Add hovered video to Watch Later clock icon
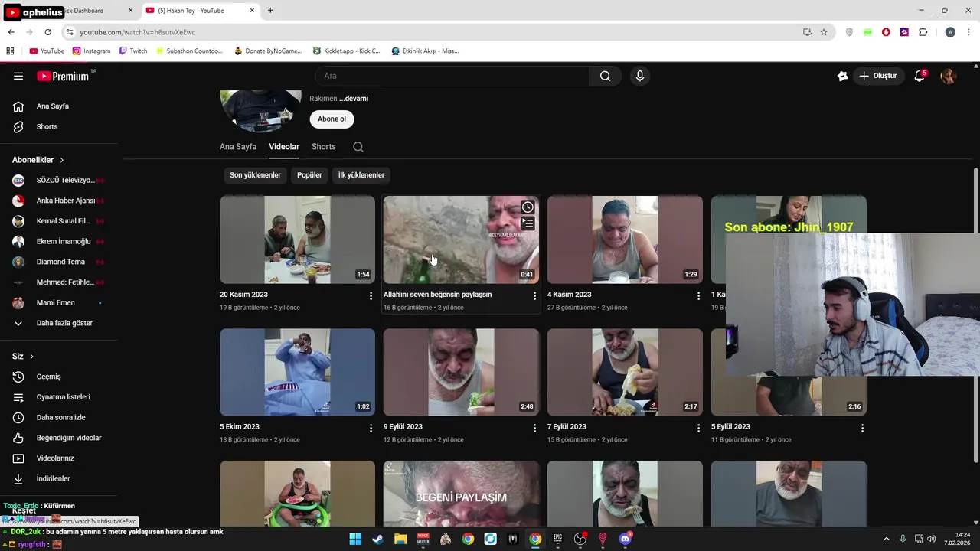Image resolution: width=980 pixels, height=551 pixels. tap(528, 207)
